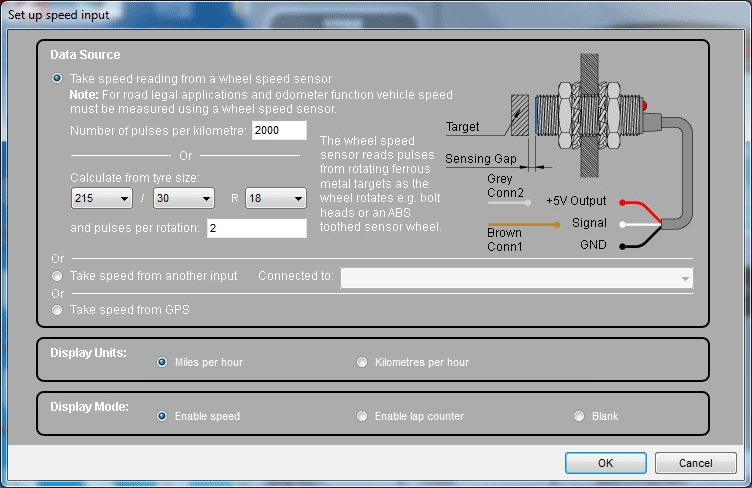This screenshot has height=488, width=752.
Task: Open the rim size dropdown showing 18
Action: [x=275, y=199]
